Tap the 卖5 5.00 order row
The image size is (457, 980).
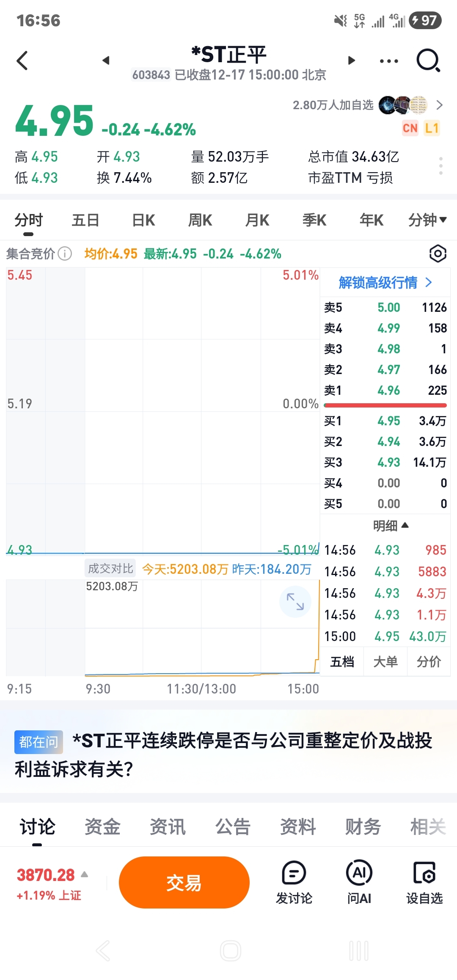385,307
